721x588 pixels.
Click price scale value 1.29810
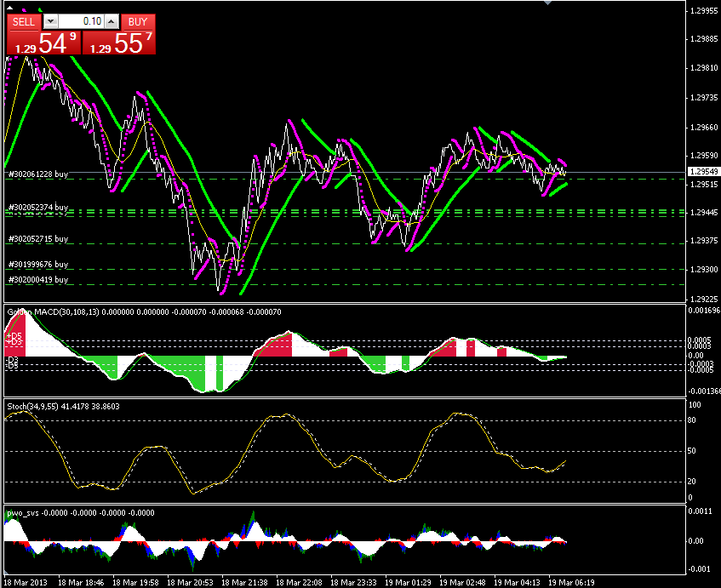(x=704, y=68)
